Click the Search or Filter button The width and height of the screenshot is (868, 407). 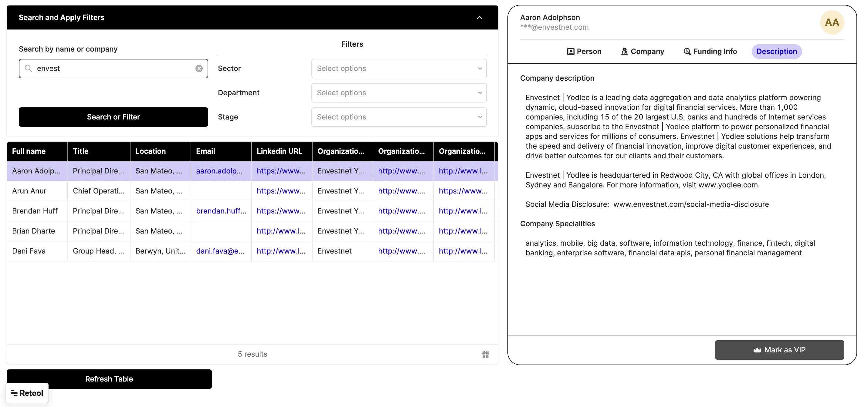pos(113,117)
